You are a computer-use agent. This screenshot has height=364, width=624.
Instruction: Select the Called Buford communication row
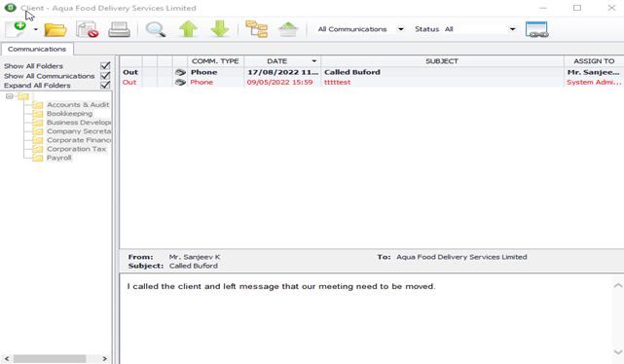[x=372, y=72]
